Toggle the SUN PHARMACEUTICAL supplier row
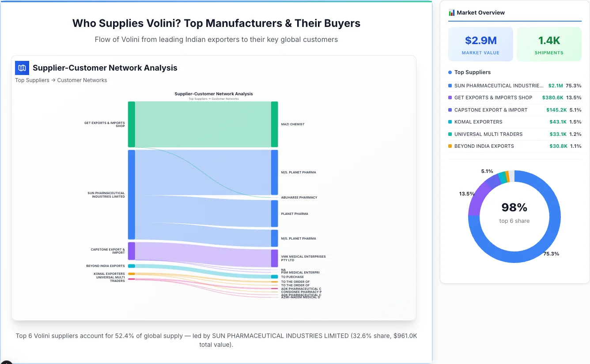The width and height of the screenshot is (590, 364). pyautogui.click(x=508, y=86)
